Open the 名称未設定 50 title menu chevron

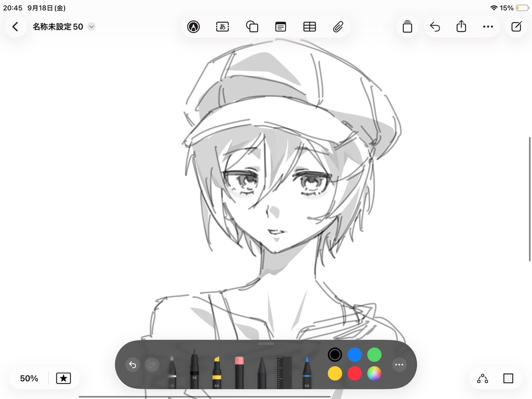tap(91, 27)
